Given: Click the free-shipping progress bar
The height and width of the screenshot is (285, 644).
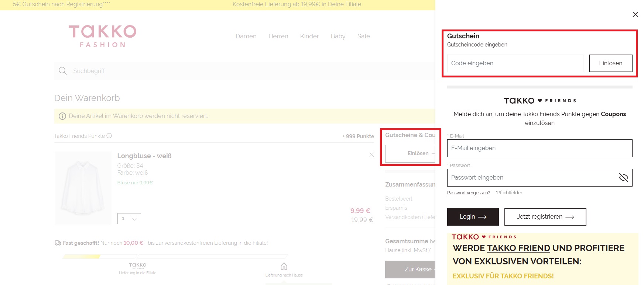Looking at the screenshot, I should coord(175,256).
